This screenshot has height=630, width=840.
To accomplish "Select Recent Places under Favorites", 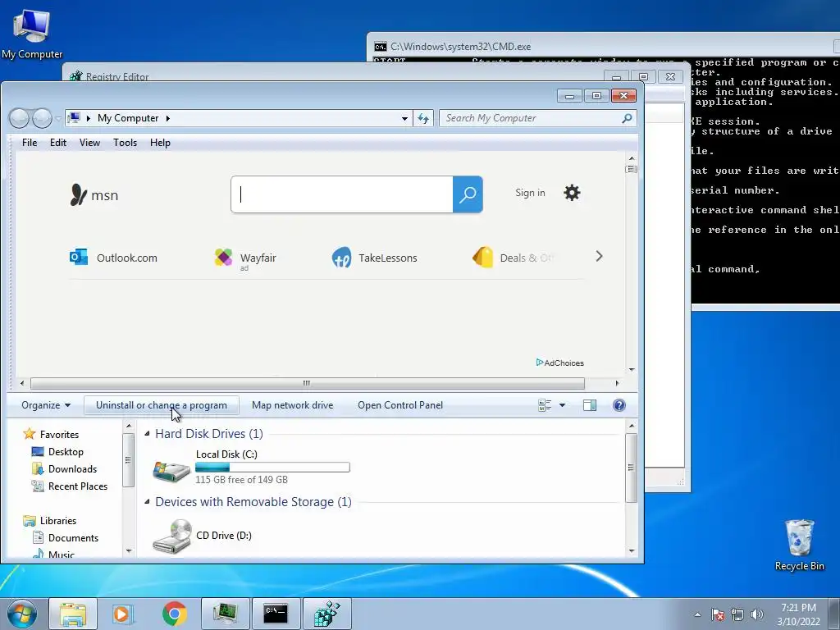I will (71, 486).
